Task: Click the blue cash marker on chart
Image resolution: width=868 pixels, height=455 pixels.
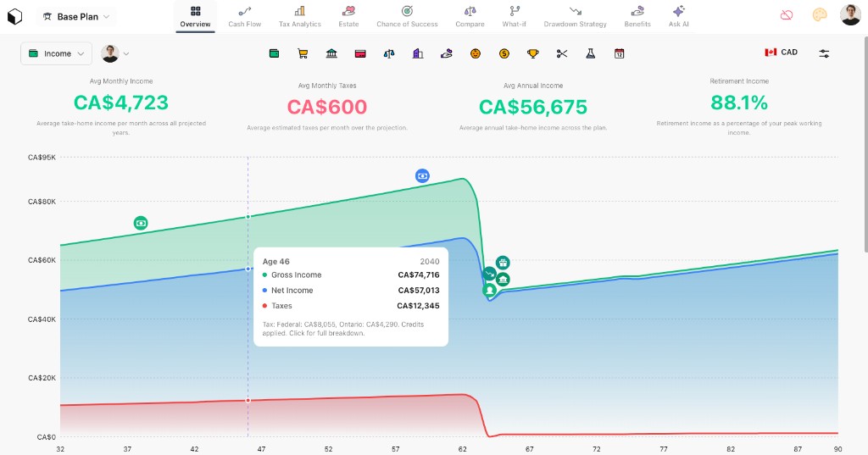Action: 422,176
